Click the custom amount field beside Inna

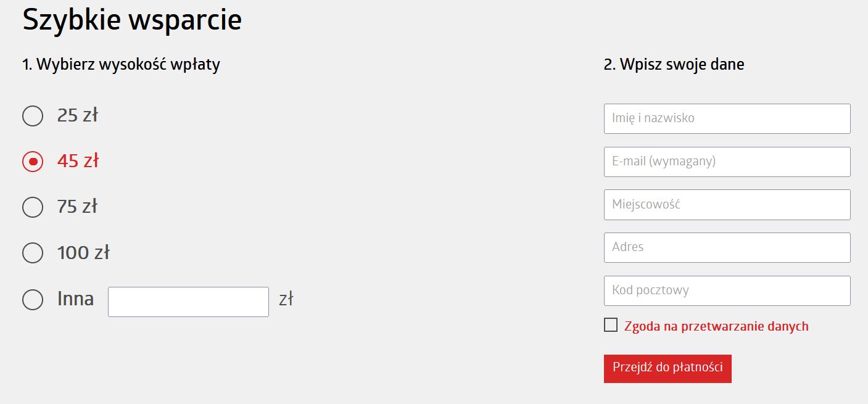pyautogui.click(x=188, y=302)
